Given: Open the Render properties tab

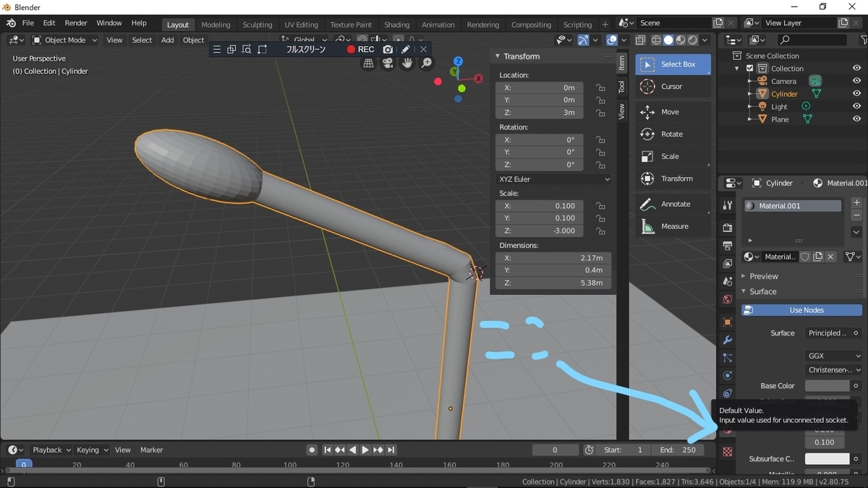Looking at the screenshot, I should point(728,228).
